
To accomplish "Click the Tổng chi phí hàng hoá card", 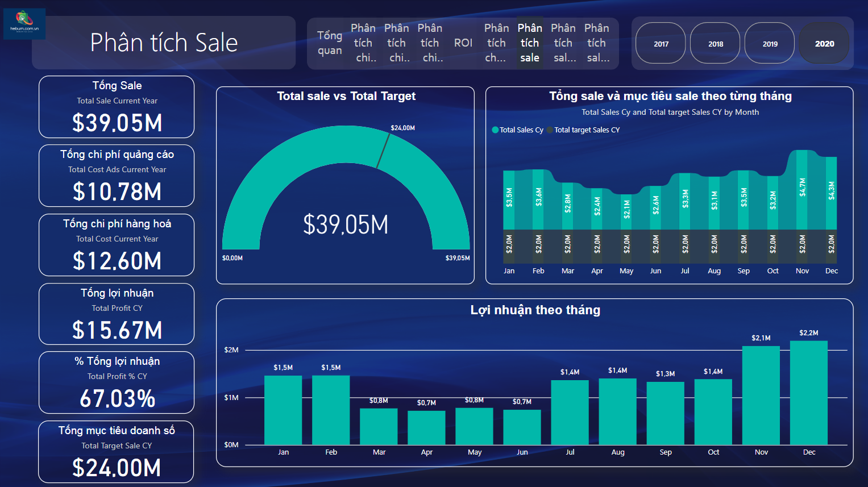I will 117,245.
